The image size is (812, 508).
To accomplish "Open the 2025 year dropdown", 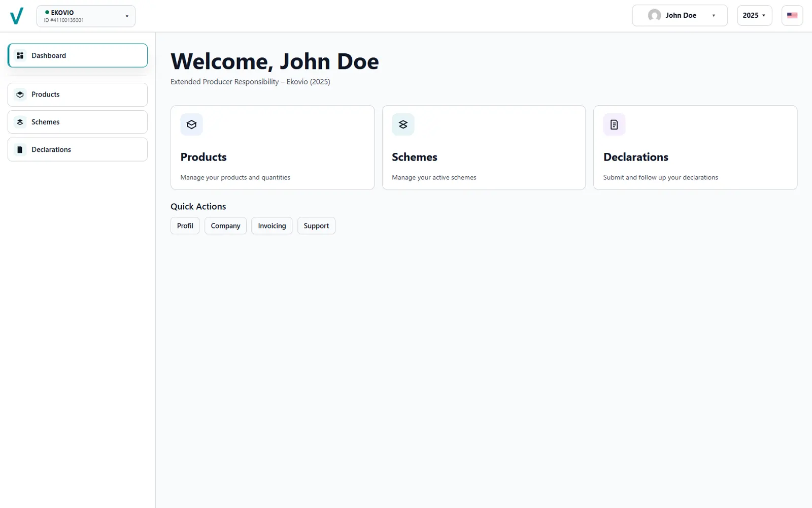I will (x=754, y=15).
